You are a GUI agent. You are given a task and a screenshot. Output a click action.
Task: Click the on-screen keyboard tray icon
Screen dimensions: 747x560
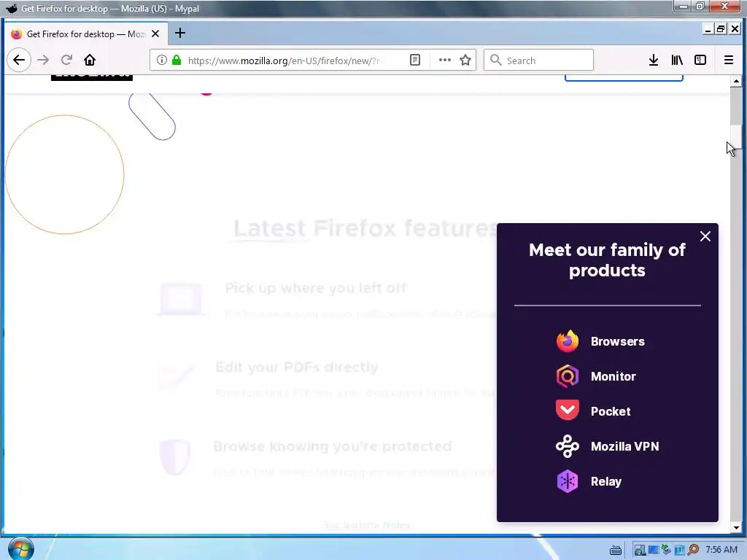point(616,550)
